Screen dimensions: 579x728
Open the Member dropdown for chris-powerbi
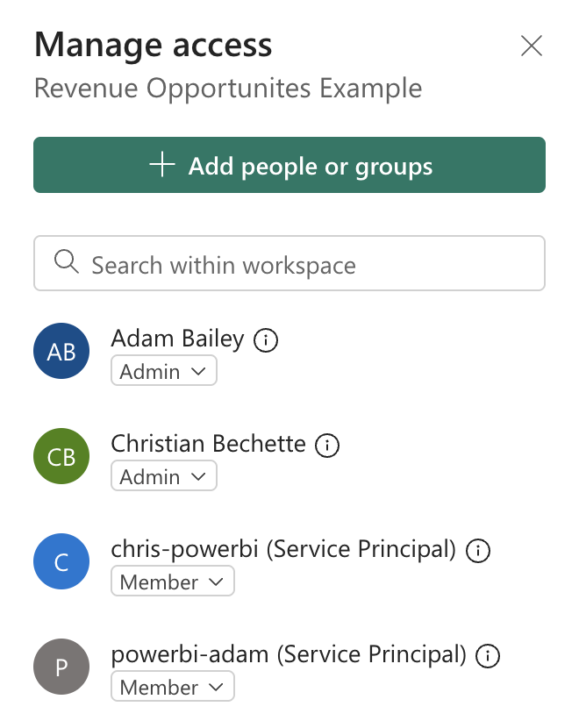point(173,582)
